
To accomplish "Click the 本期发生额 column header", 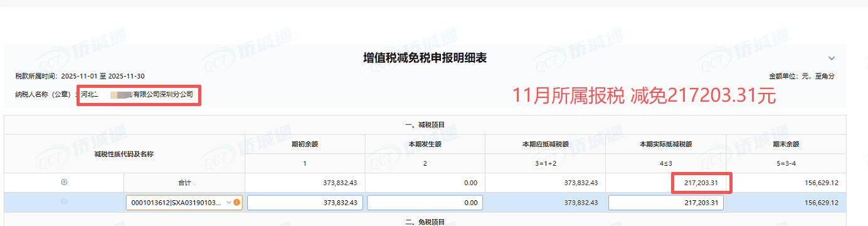I will tap(425, 144).
